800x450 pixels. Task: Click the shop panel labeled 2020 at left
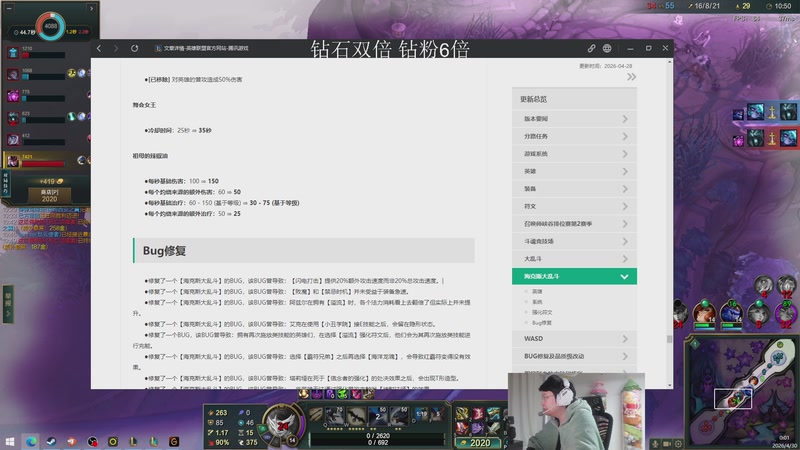pyautogui.click(x=49, y=195)
